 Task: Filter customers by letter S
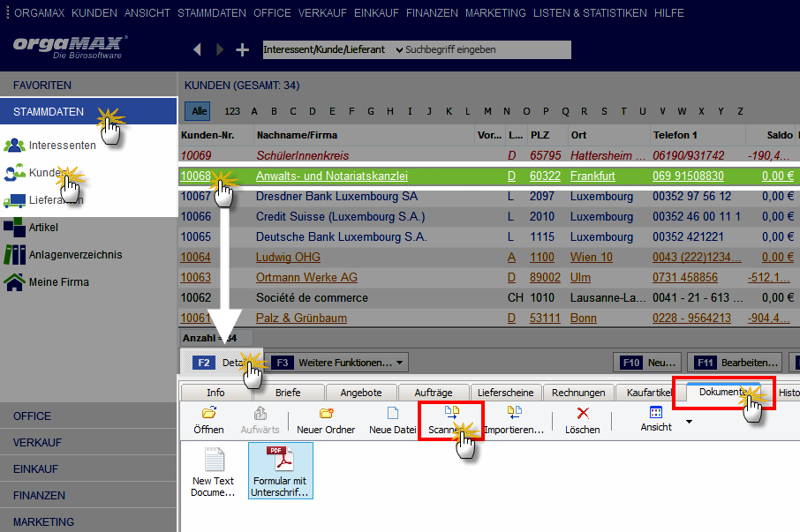click(x=604, y=111)
